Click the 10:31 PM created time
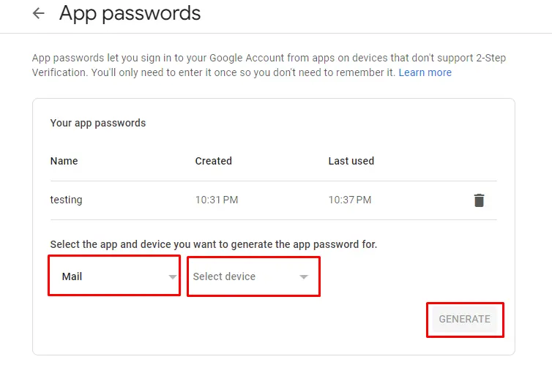The width and height of the screenshot is (552, 392). (216, 200)
